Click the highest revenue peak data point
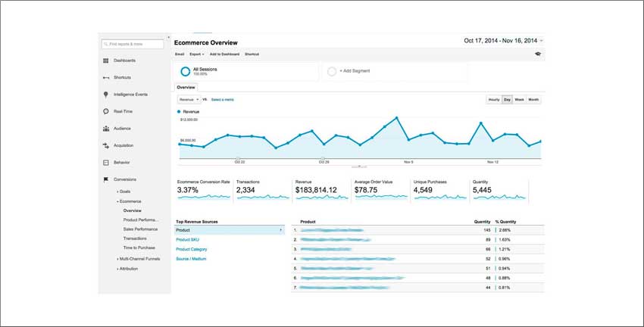This screenshot has height=327, width=644. tap(397, 118)
